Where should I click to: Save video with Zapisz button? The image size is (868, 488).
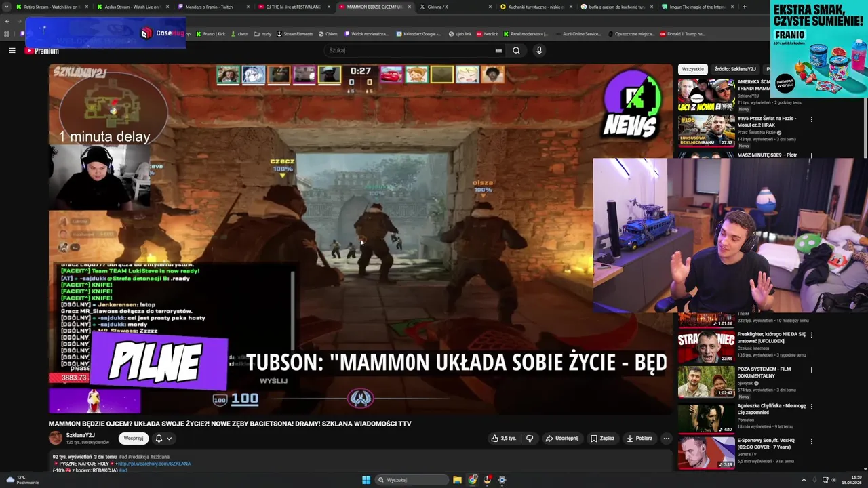click(602, 439)
